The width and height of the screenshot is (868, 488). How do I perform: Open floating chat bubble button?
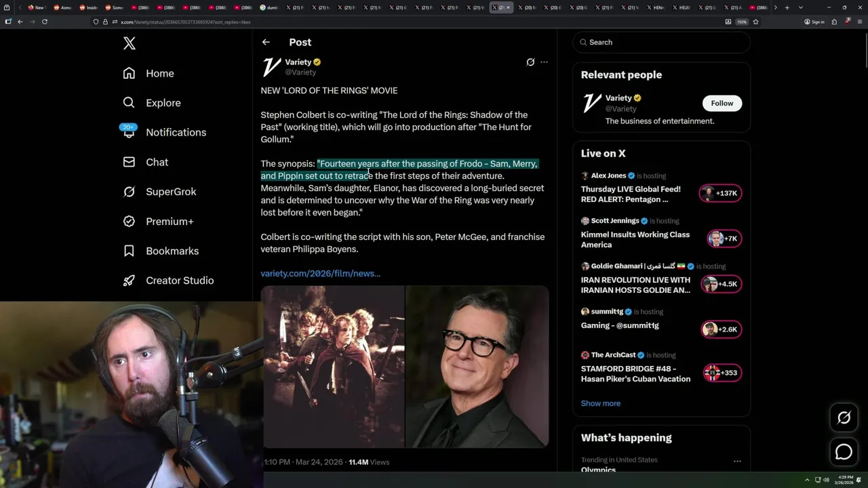(x=844, y=451)
